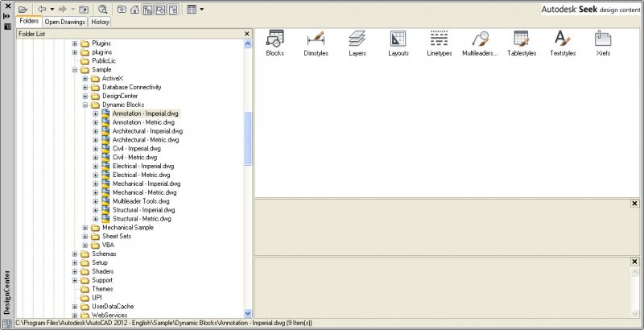Viewport: 644px width, 330px height.
Task: Toggle the Description pane toolbar button
Action: click(x=173, y=10)
